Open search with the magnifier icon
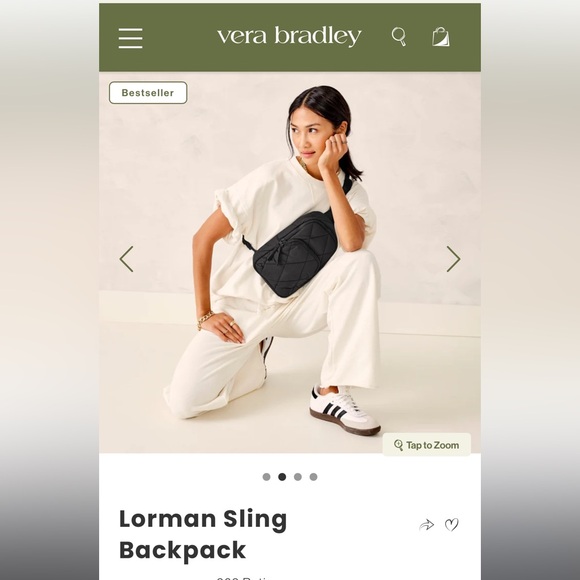The image size is (580, 580). click(x=399, y=37)
